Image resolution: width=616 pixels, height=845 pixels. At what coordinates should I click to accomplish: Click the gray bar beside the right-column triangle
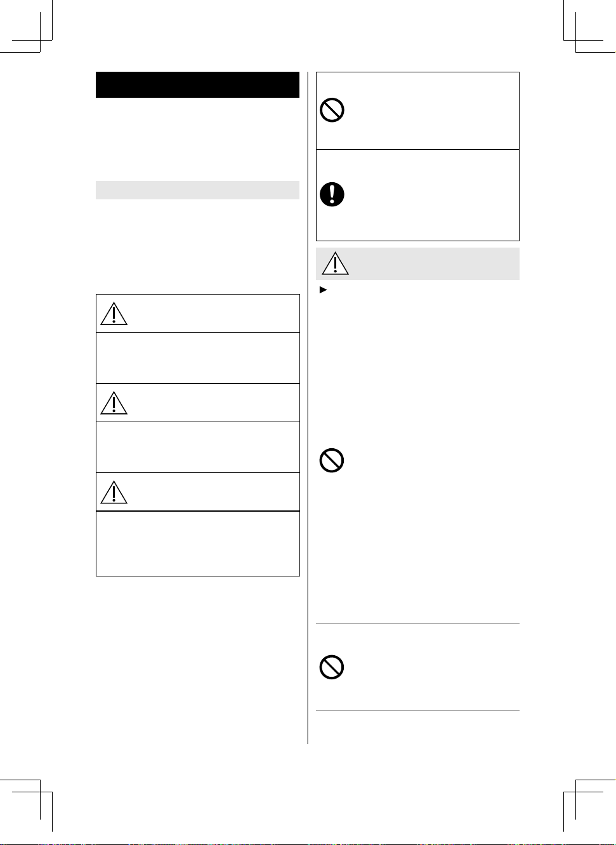(x=417, y=263)
